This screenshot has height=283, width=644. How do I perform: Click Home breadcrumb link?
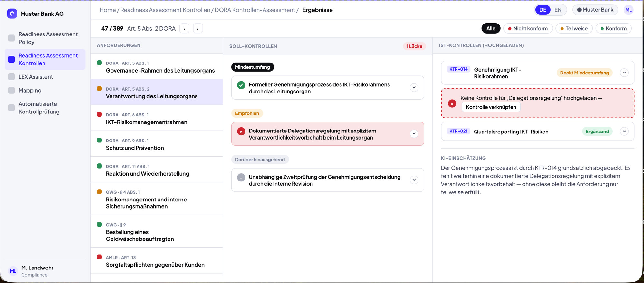point(108,10)
